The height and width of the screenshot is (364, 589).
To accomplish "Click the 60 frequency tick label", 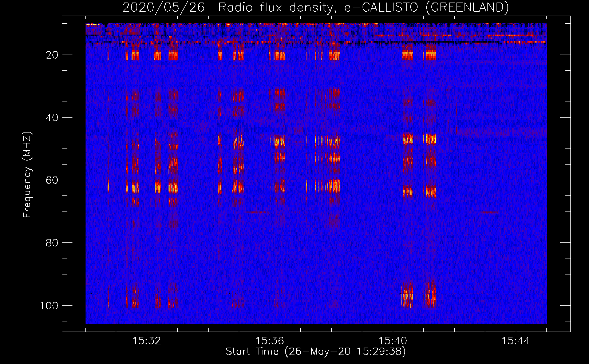I will pos(52,180).
